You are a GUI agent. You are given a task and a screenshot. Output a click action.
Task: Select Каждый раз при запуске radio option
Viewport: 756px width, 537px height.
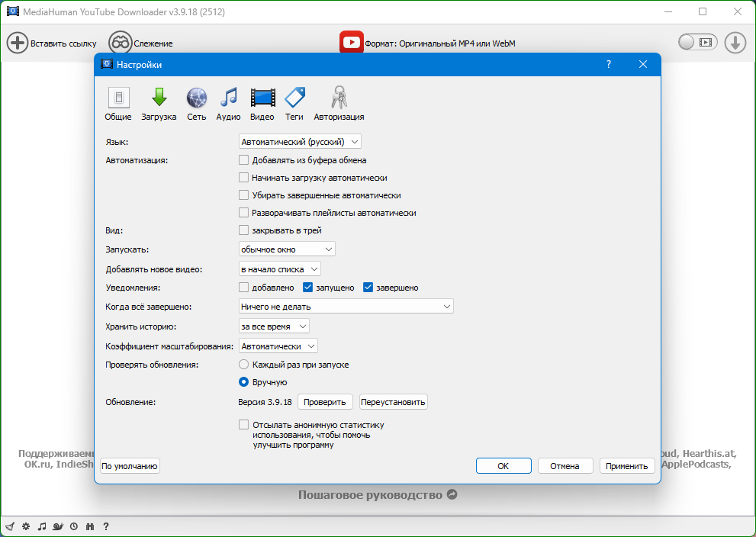244,365
